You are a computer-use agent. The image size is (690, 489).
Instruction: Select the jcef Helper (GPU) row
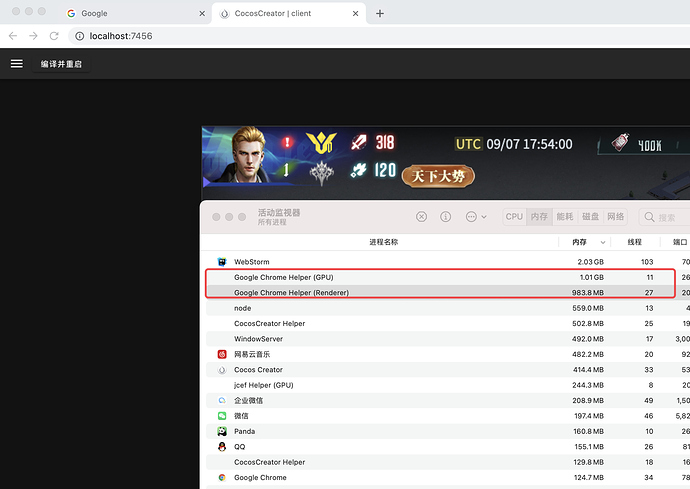click(x=448, y=385)
